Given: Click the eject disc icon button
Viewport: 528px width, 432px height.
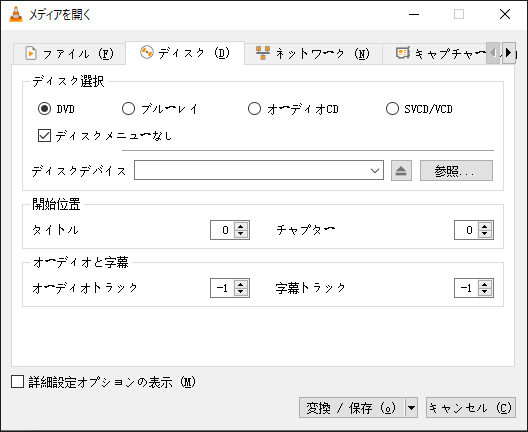Looking at the screenshot, I should click(401, 171).
